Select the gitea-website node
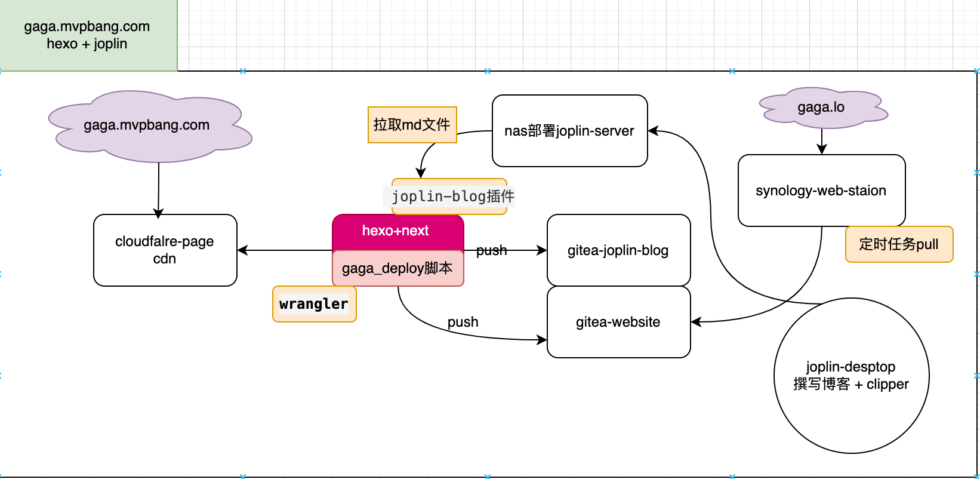 pyautogui.click(x=618, y=322)
